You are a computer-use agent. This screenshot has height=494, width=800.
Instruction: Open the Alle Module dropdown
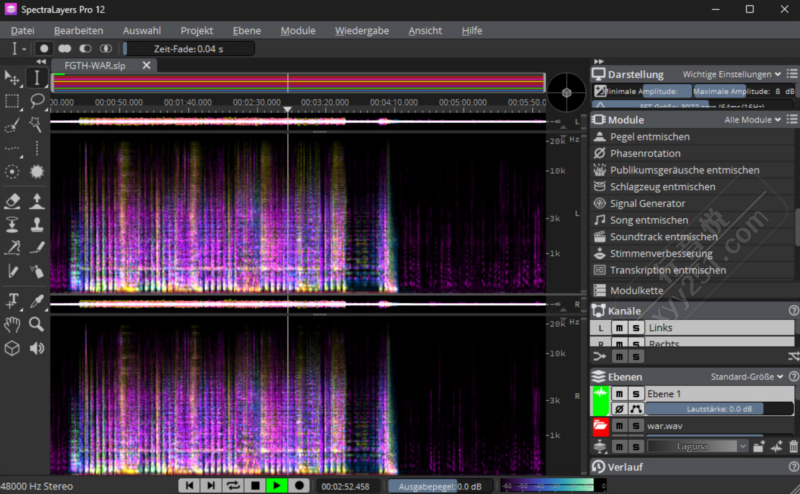[753, 119]
